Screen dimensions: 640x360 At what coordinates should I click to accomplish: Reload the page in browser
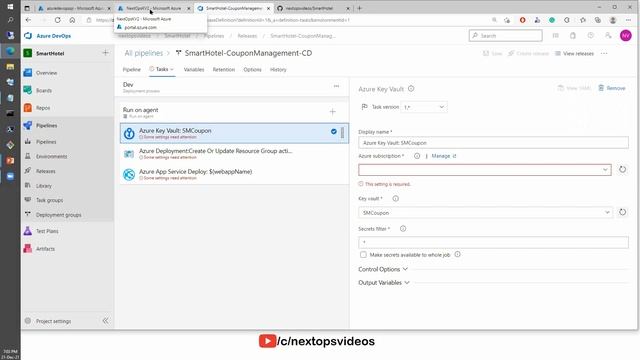58,20
